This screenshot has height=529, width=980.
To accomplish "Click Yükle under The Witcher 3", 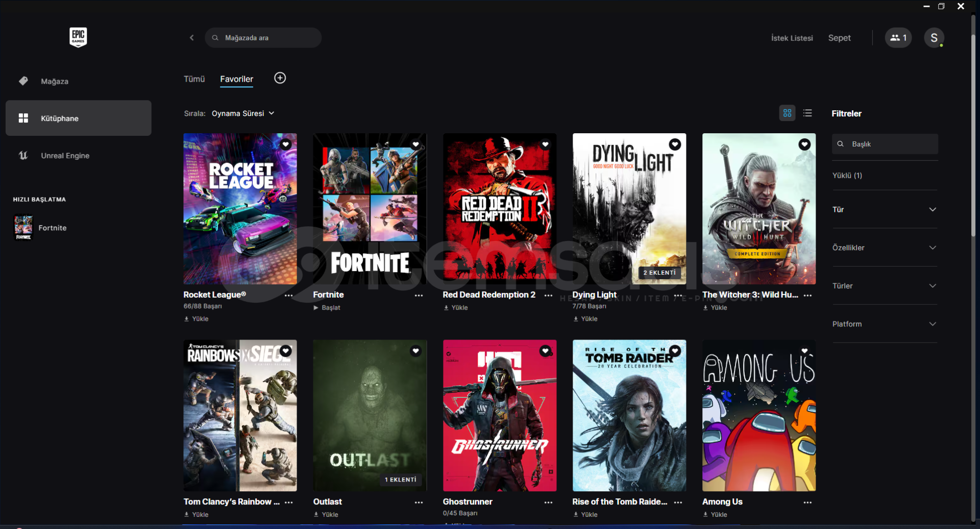I will pyautogui.click(x=715, y=307).
